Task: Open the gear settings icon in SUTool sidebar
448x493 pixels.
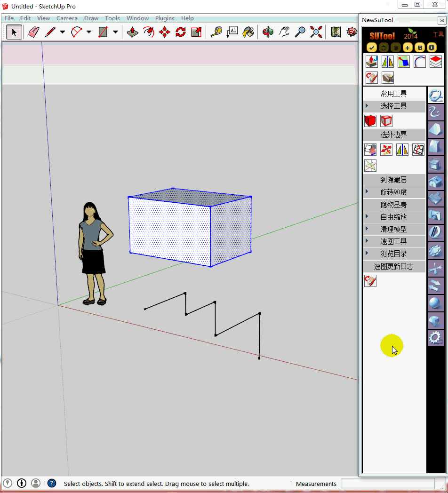Action: pos(436,338)
